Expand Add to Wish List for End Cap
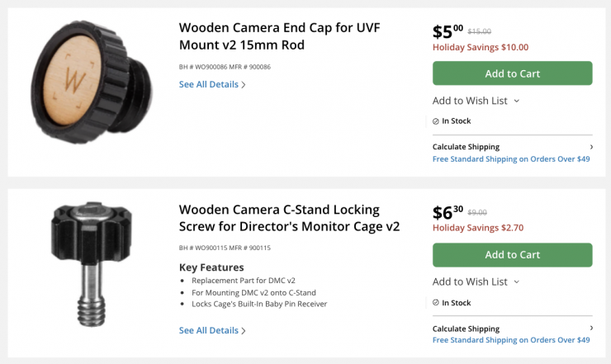 click(470, 101)
